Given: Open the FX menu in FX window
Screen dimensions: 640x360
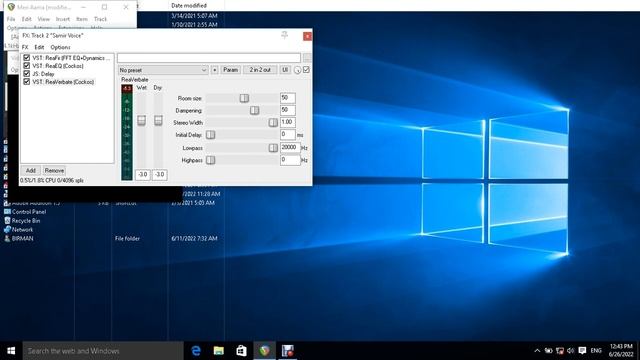Looking at the screenshot, I should tap(25, 47).
